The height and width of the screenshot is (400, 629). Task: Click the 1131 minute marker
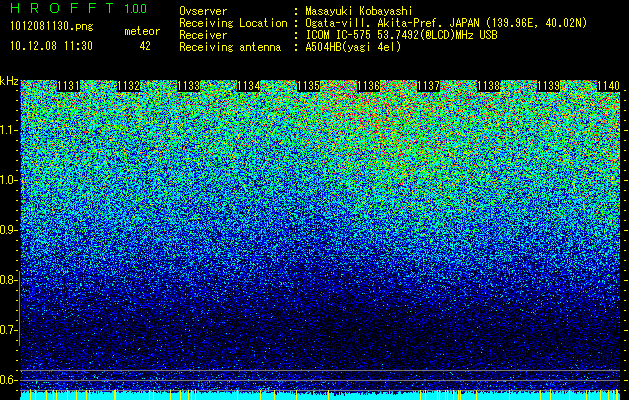pyautogui.click(x=68, y=86)
